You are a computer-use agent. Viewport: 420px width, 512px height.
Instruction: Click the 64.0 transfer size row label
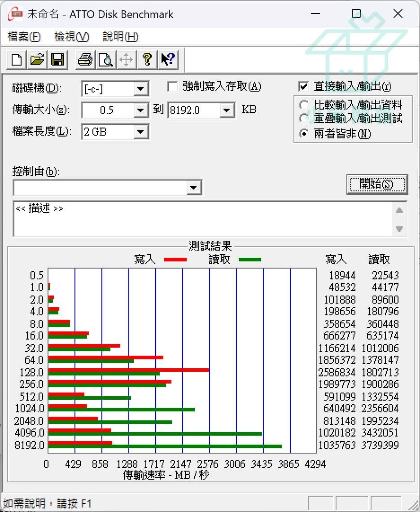pyautogui.click(x=34, y=360)
